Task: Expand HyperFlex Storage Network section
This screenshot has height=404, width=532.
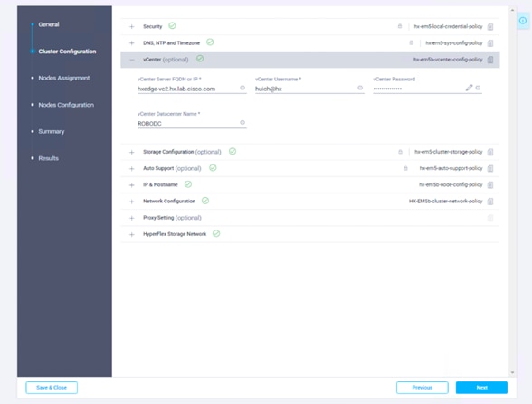Action: 132,235
